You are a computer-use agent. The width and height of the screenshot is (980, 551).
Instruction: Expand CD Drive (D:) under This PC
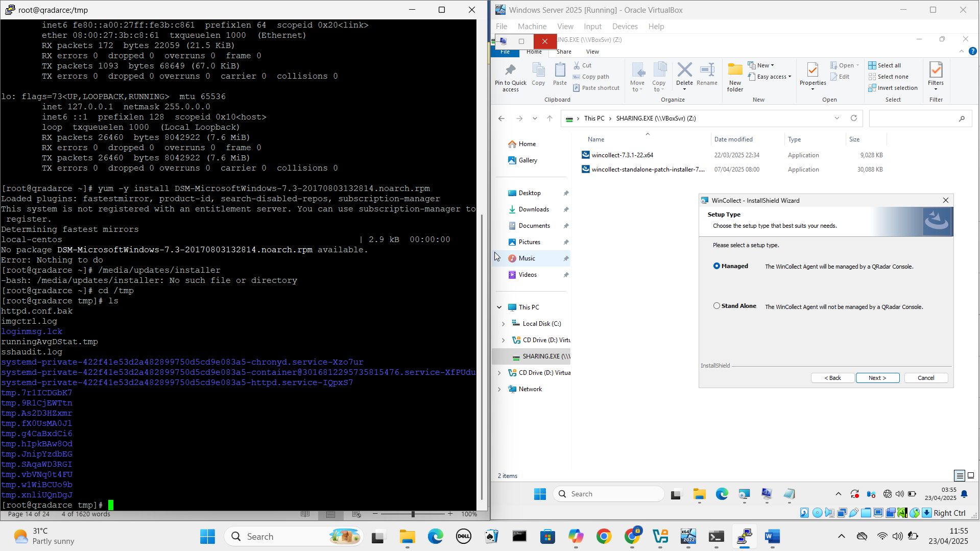pyautogui.click(x=504, y=340)
